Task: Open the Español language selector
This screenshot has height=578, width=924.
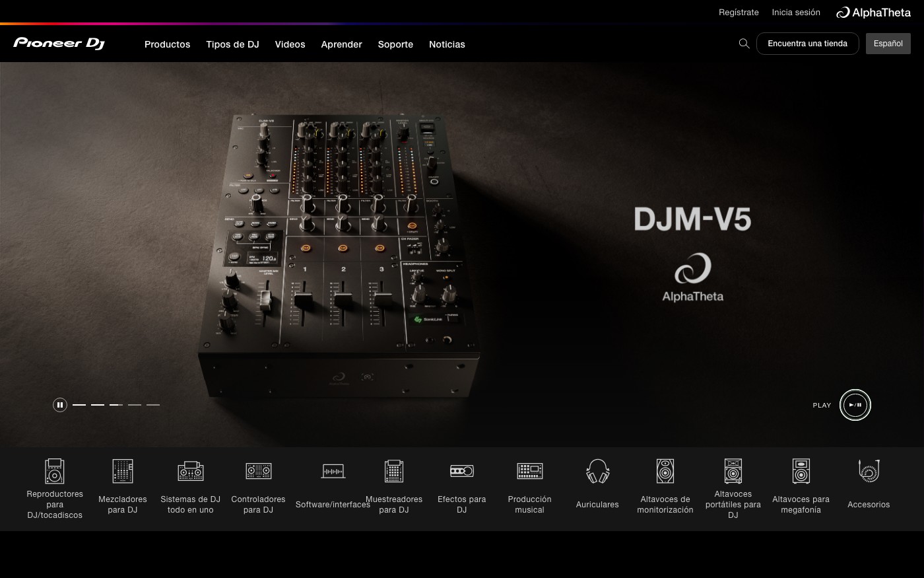Action: point(888,44)
